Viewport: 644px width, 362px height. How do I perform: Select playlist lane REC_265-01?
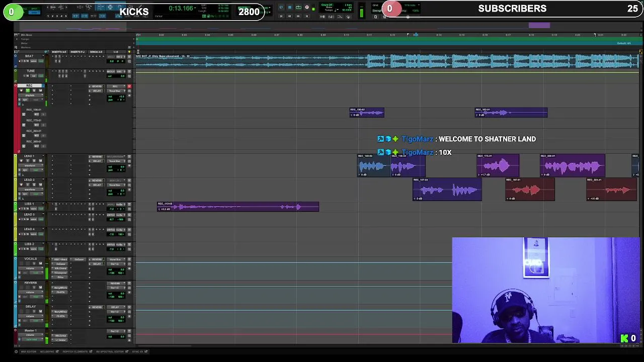(x=34, y=141)
